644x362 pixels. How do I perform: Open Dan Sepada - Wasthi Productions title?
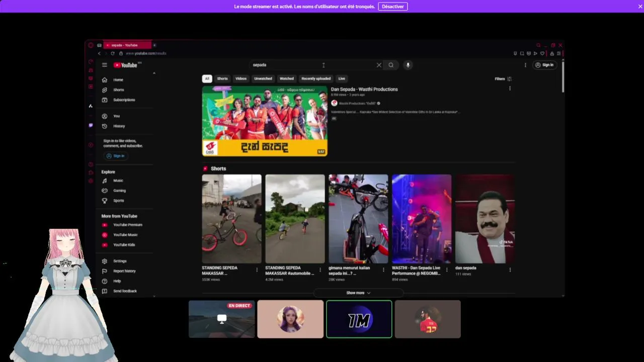[x=364, y=89]
